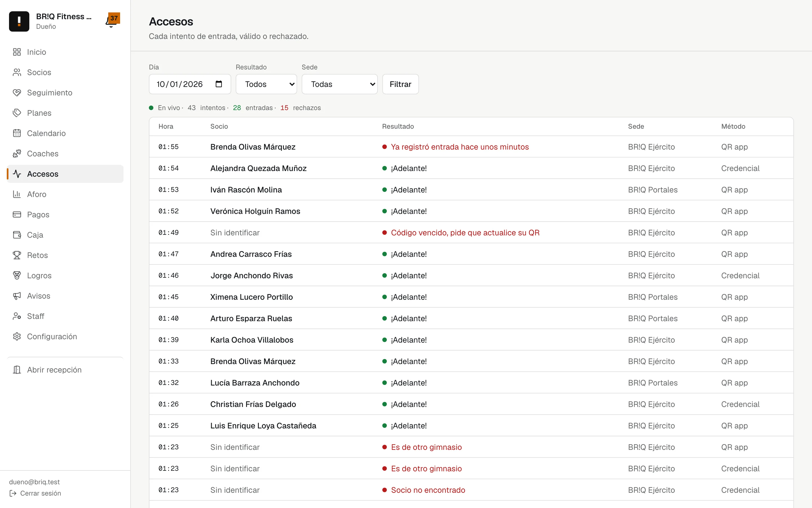Click 'Código vencido, pide que actualice su QR'

465,233
